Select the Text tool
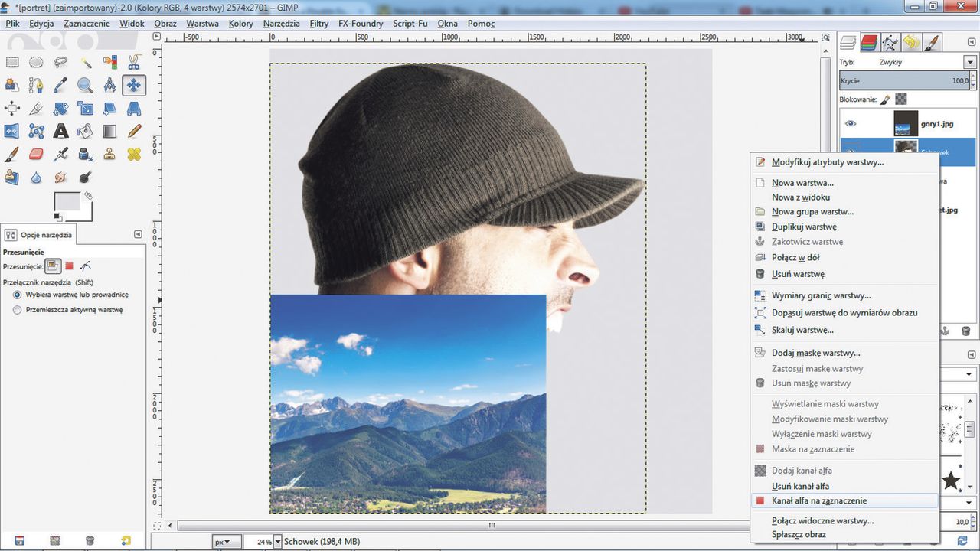Screen dimensions: 980x551 pyautogui.click(x=60, y=131)
